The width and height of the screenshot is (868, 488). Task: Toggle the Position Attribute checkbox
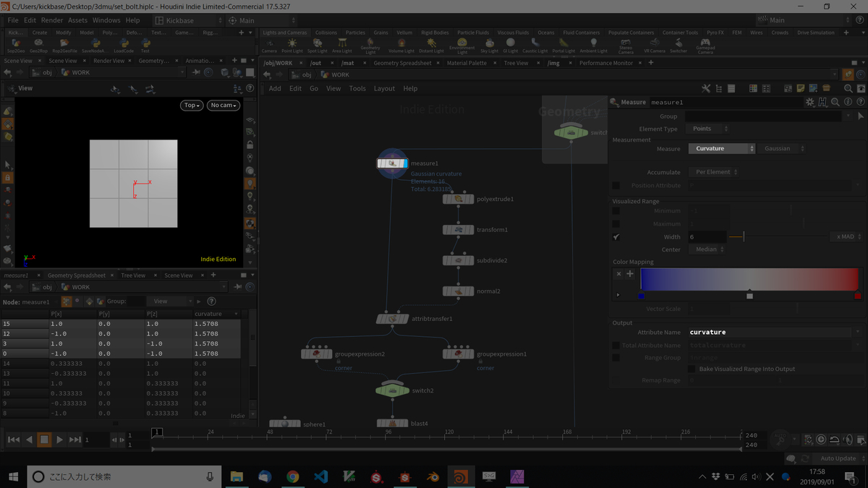tap(616, 186)
